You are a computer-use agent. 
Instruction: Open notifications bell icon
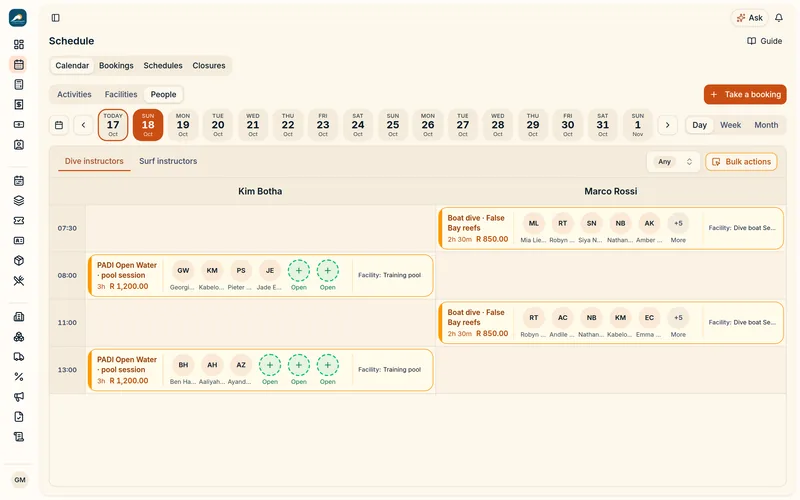click(779, 18)
